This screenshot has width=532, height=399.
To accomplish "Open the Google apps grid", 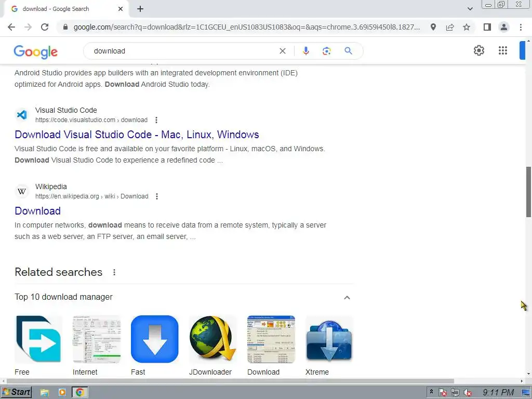I will pyautogui.click(x=503, y=50).
